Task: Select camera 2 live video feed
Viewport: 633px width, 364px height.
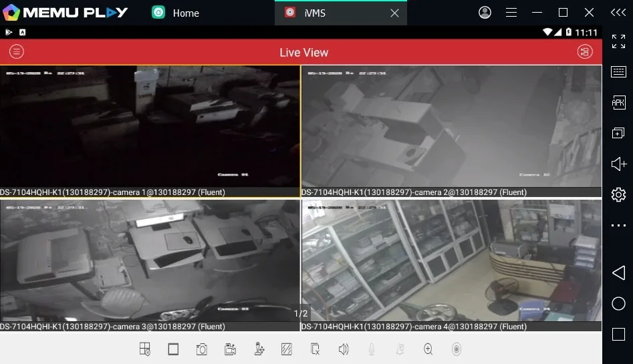Action: 451,126
